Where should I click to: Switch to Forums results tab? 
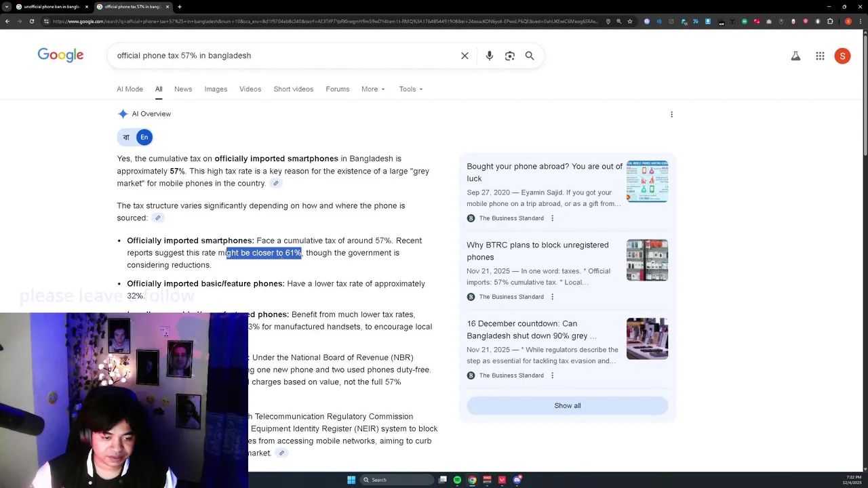tap(338, 89)
